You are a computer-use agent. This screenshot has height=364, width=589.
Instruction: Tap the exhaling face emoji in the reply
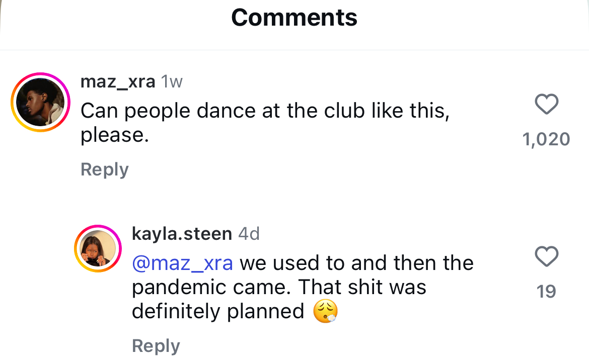click(325, 312)
